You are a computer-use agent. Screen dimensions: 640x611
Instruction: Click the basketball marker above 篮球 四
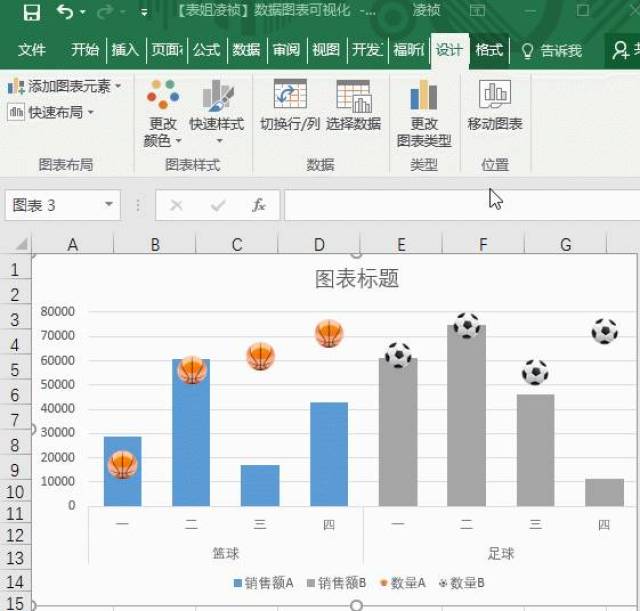[329, 333]
